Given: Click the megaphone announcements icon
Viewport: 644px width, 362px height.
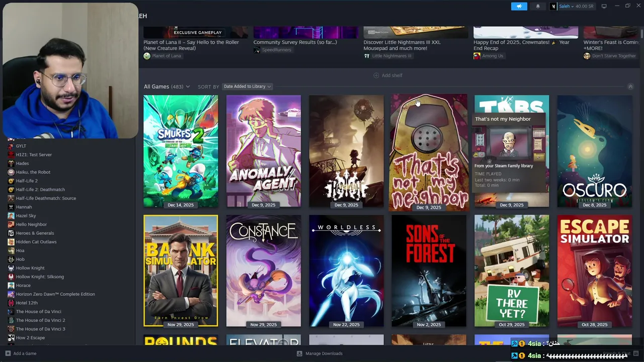Looking at the screenshot, I should 519,6.
